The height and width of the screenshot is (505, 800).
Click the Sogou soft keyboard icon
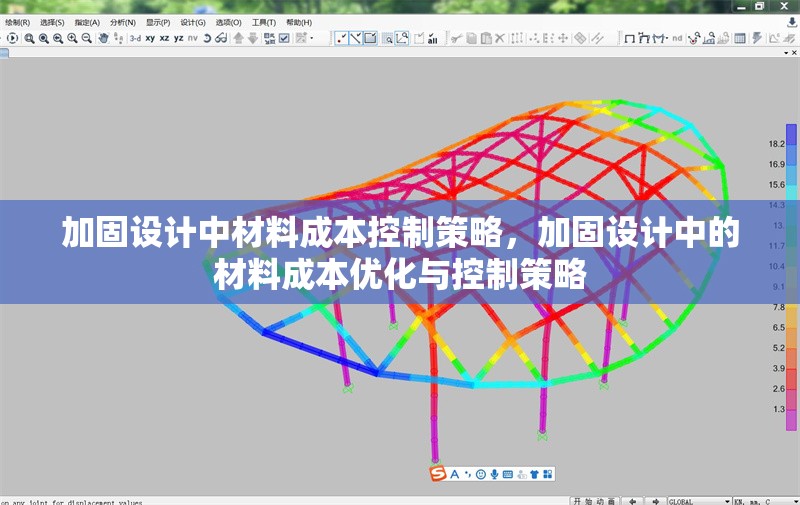point(508,474)
